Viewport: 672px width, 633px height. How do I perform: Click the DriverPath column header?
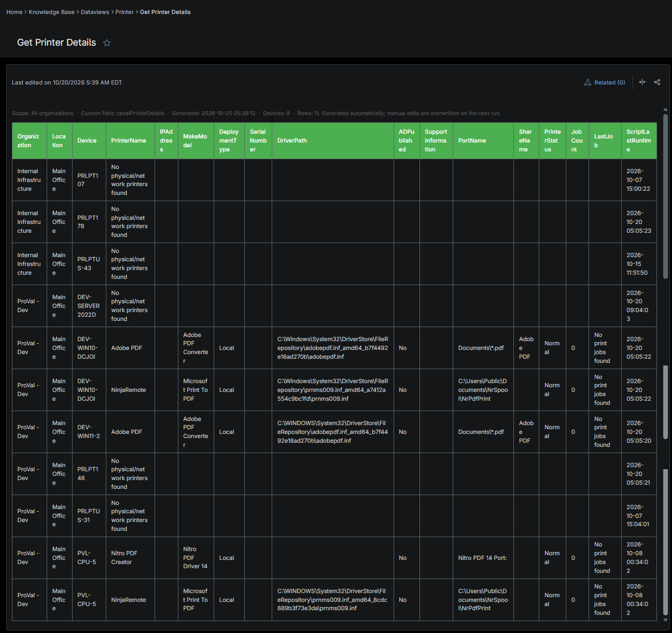click(x=333, y=140)
